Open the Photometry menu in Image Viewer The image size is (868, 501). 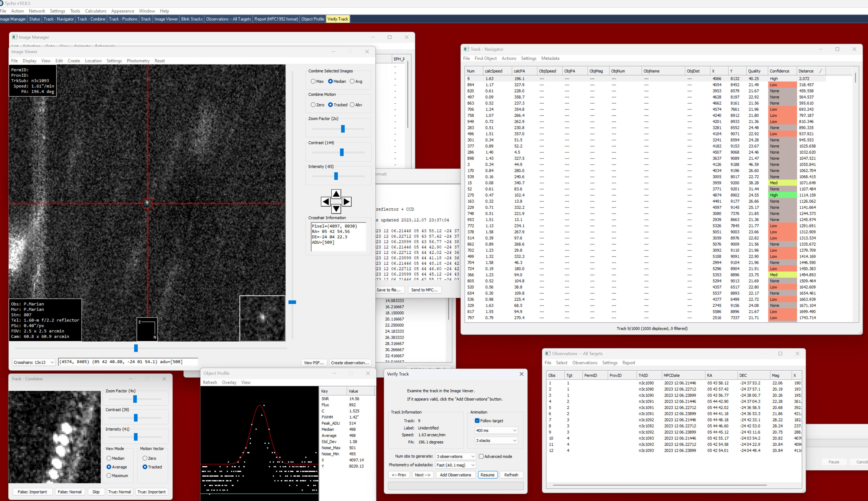(138, 61)
